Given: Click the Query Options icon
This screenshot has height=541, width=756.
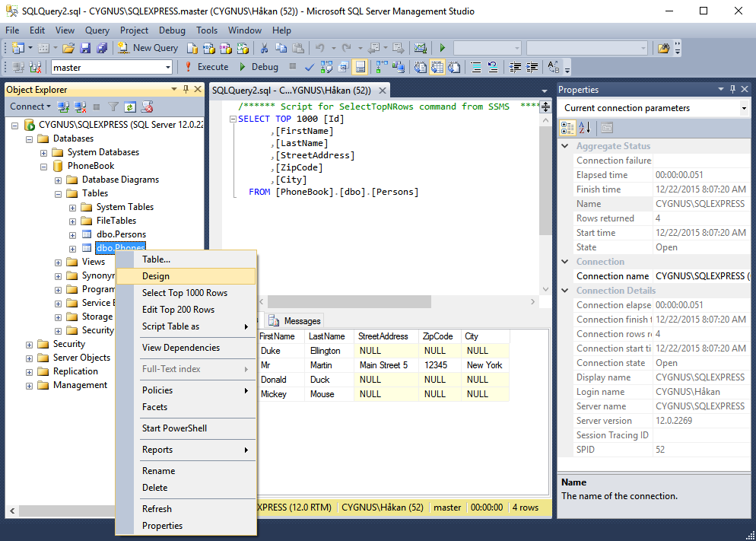Looking at the screenshot, I should click(343, 67).
